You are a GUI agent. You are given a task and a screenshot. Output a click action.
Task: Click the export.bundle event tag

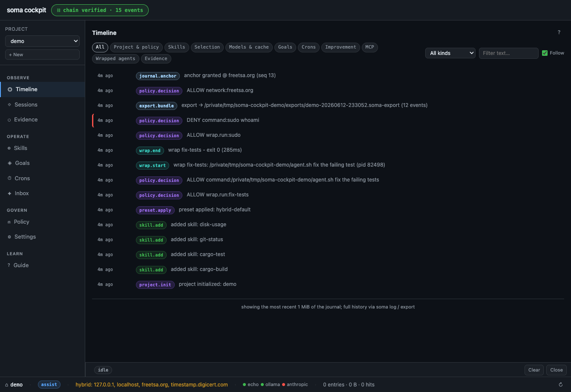click(x=156, y=106)
